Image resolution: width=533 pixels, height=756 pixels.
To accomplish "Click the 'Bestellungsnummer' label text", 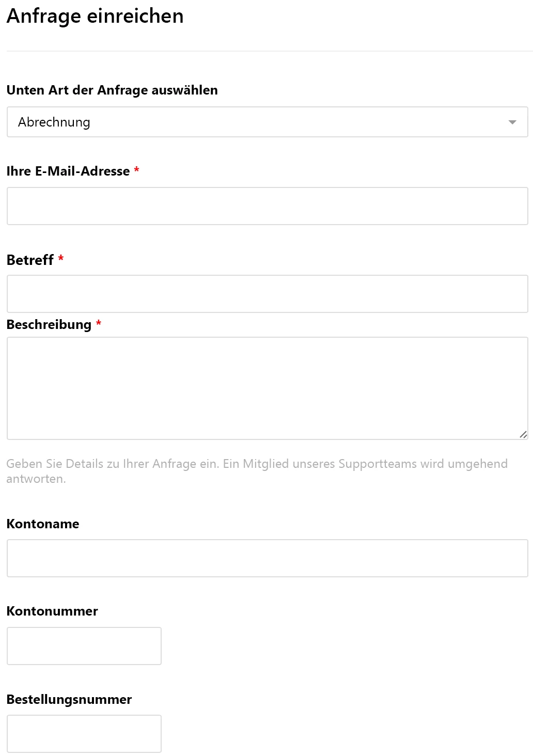I will (69, 699).
